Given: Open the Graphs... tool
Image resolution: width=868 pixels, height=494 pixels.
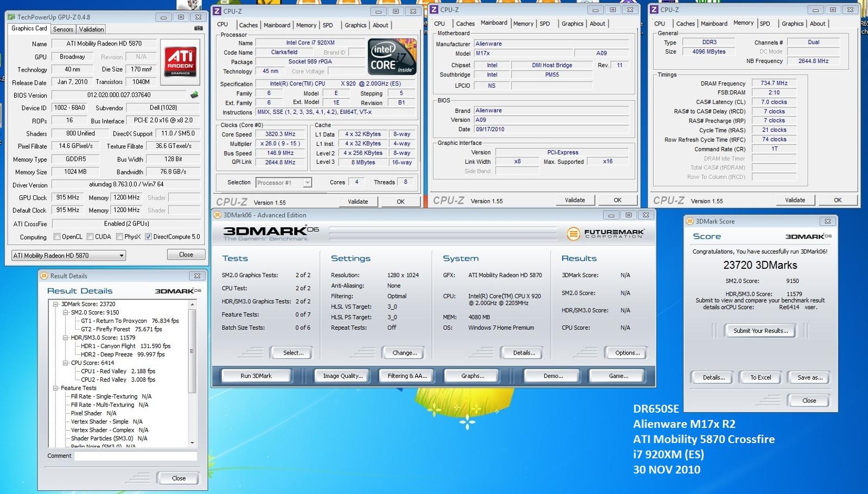Looking at the screenshot, I should tap(473, 376).
